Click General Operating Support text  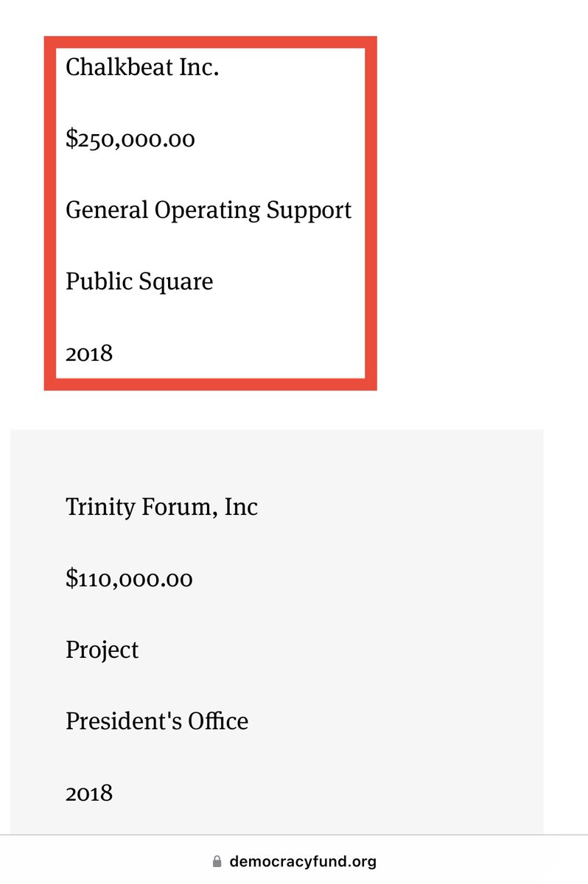pyautogui.click(x=209, y=211)
